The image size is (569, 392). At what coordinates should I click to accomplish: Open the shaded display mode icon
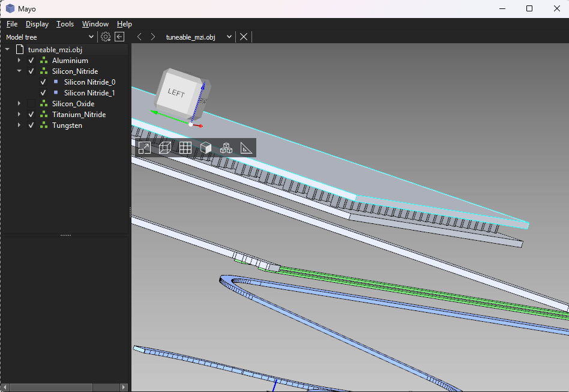[x=206, y=148]
